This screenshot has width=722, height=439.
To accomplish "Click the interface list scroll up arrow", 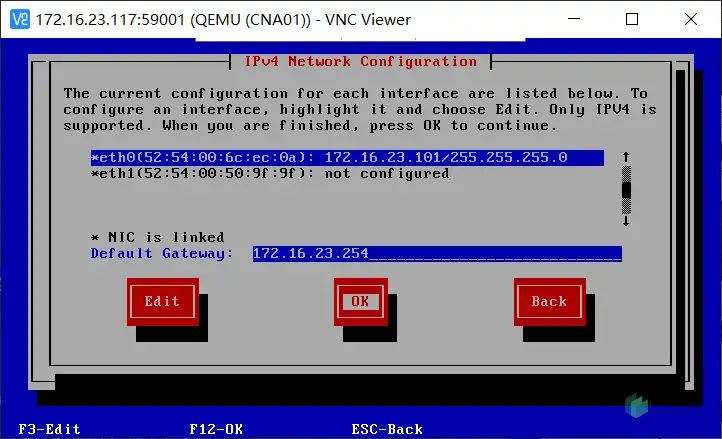I will click(x=626, y=157).
